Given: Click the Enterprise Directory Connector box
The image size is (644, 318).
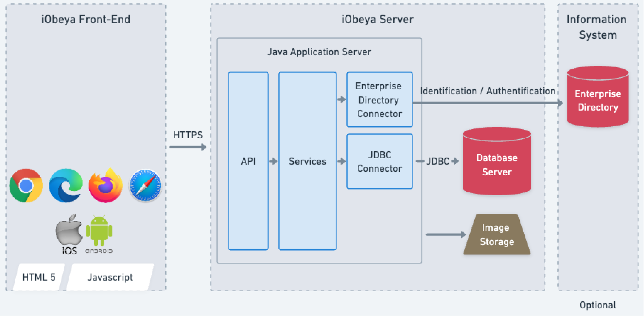Looking at the screenshot, I should [x=379, y=100].
